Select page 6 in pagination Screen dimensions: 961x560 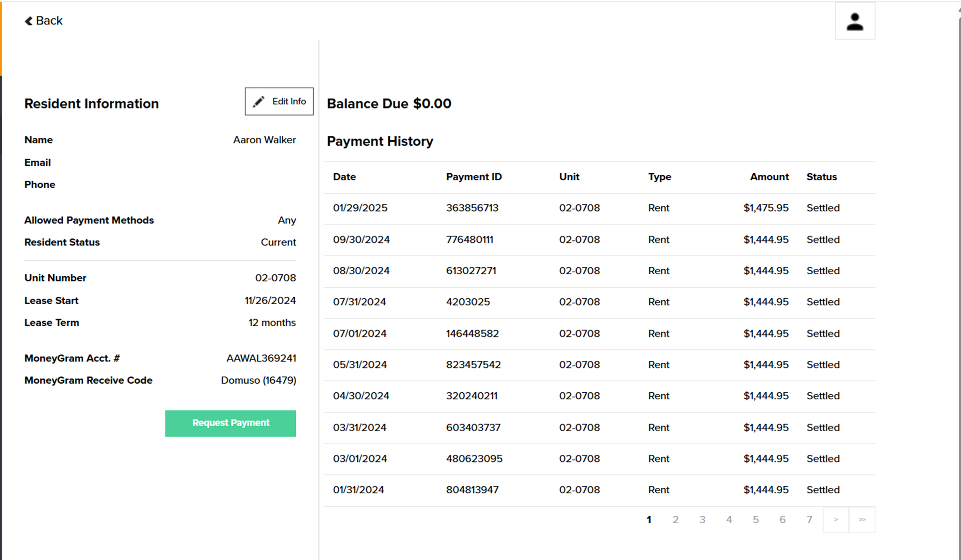(x=782, y=520)
